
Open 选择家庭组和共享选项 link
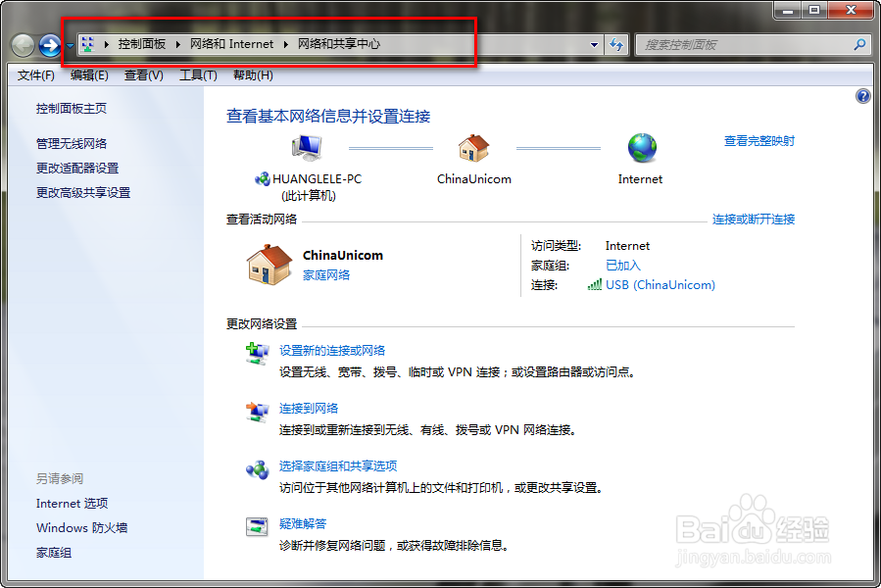pos(338,466)
